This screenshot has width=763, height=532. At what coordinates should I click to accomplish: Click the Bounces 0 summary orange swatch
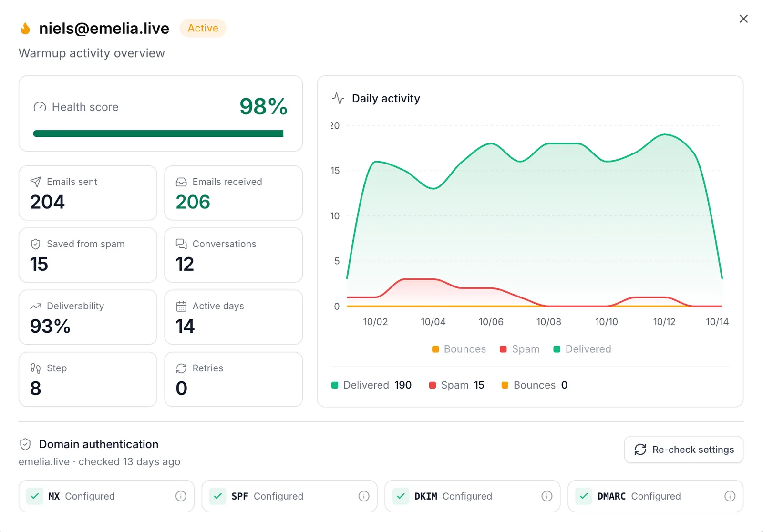505,385
